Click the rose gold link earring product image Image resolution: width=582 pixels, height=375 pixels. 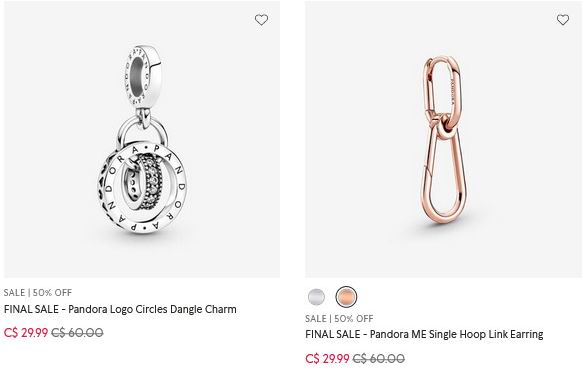[443, 139]
